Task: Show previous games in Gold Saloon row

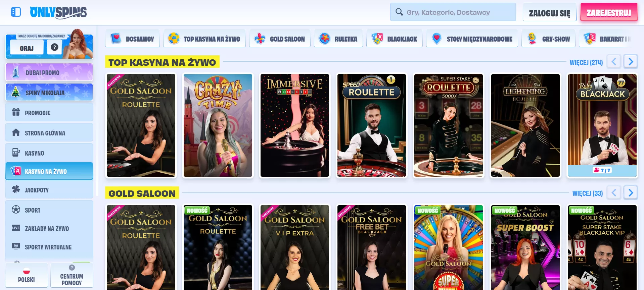Action: (x=614, y=193)
